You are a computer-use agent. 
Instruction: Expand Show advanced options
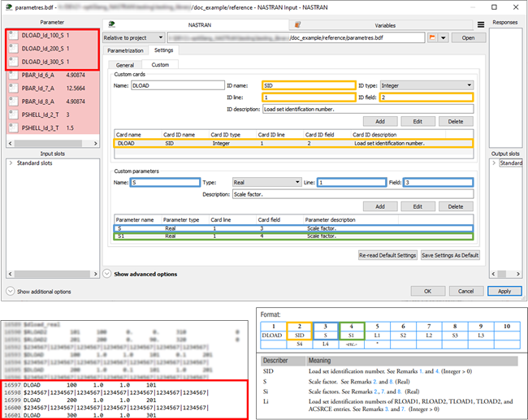[106, 274]
